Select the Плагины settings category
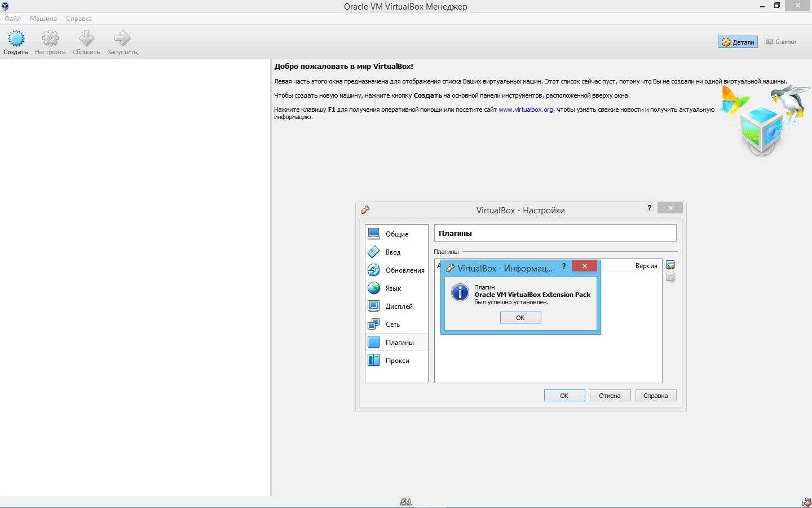This screenshot has width=812, height=508. 396,342
